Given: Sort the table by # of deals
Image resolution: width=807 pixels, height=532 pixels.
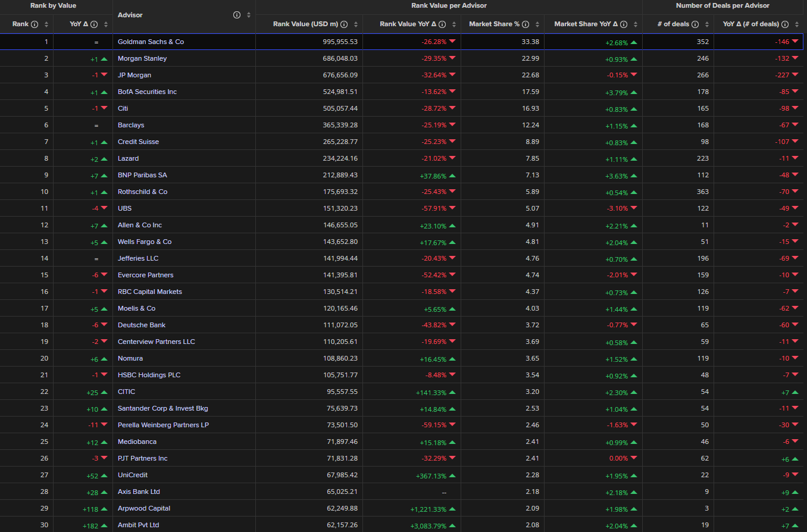Looking at the screenshot, I should click(x=707, y=24).
